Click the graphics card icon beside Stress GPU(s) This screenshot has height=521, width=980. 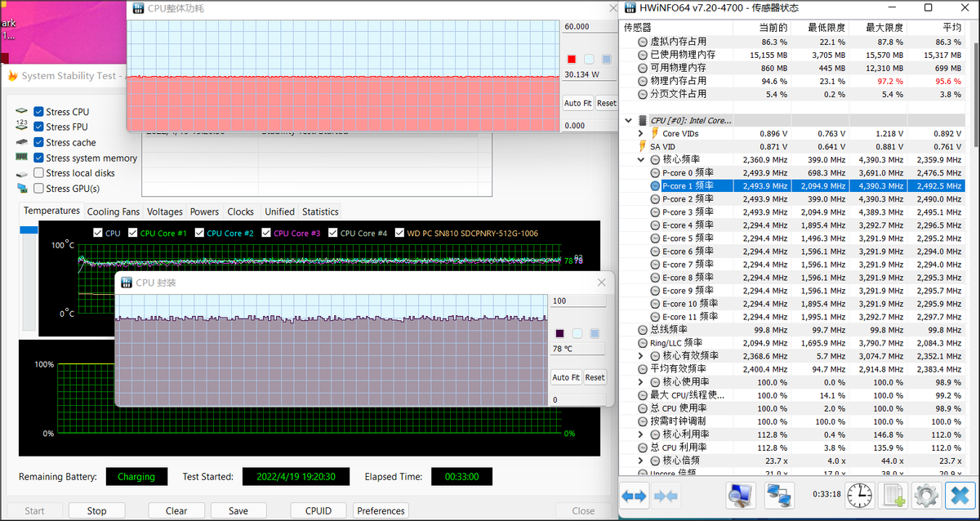click(x=21, y=188)
